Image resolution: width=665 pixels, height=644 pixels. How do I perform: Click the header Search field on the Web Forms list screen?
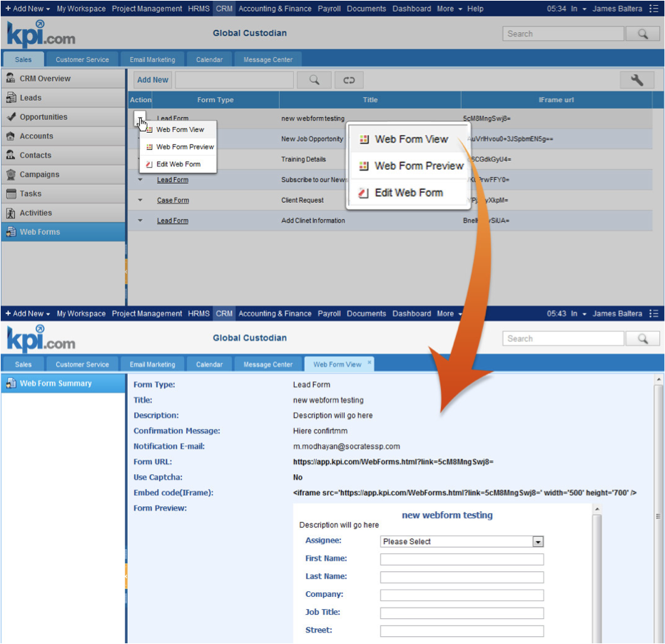(x=563, y=34)
